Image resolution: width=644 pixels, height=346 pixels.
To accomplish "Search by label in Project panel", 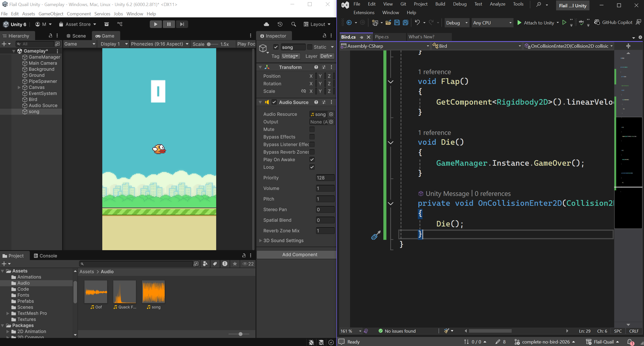I will click(x=215, y=264).
